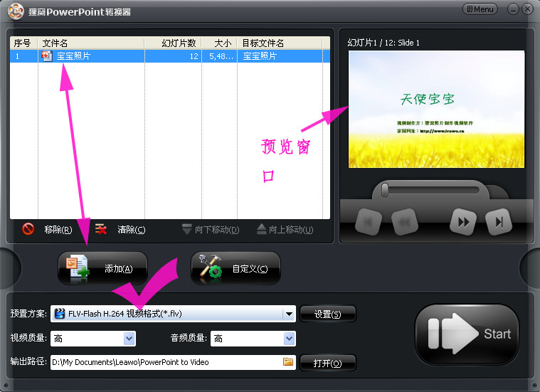The image size is (540, 392).
Task: Click the rewind previous slide button
Action: 404,222
